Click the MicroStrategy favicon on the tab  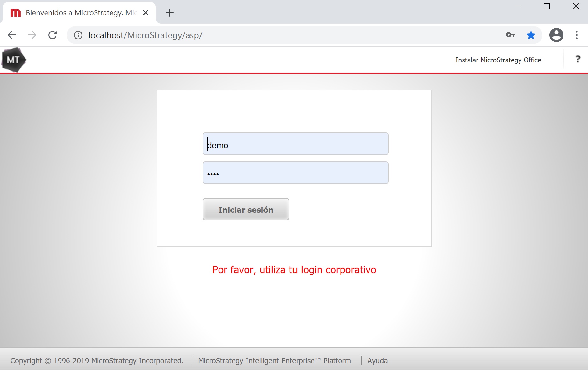pyautogui.click(x=15, y=13)
